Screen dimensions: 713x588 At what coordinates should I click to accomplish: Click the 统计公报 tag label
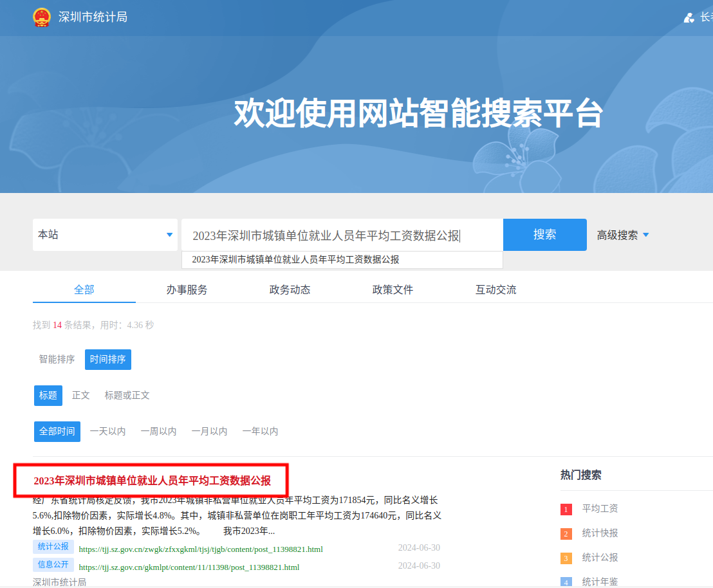(53, 547)
